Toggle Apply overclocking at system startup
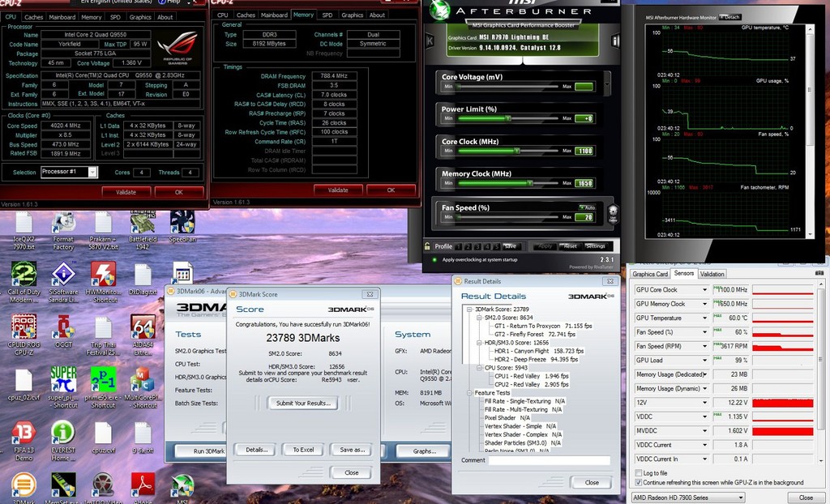 click(x=434, y=260)
